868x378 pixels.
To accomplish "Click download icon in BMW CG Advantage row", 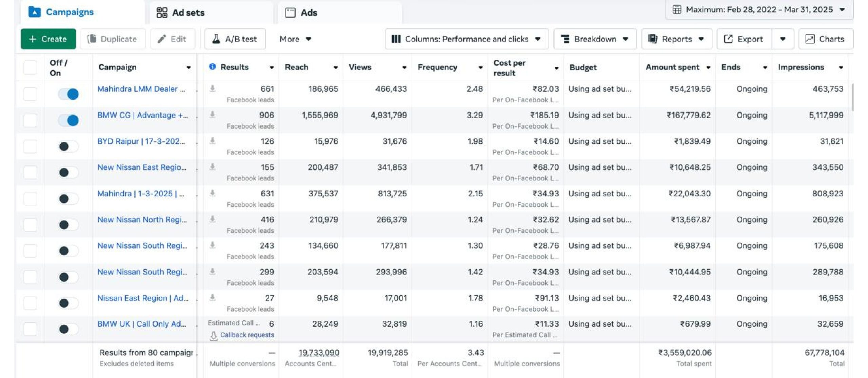I will (x=212, y=115).
